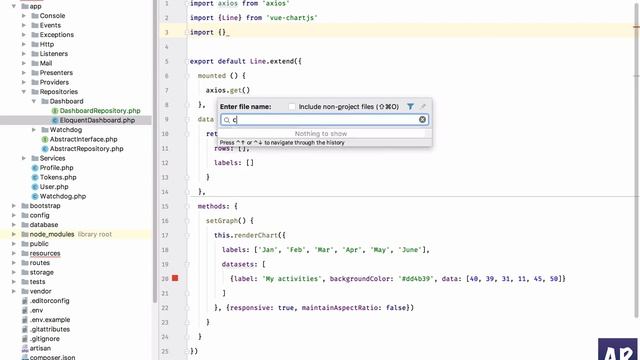Open the .gitattributes file
This screenshot has height=360, width=640.
pos(50,329)
